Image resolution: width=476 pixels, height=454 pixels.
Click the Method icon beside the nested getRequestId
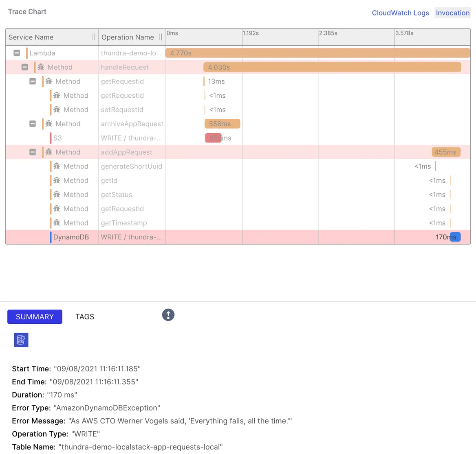click(x=56, y=95)
